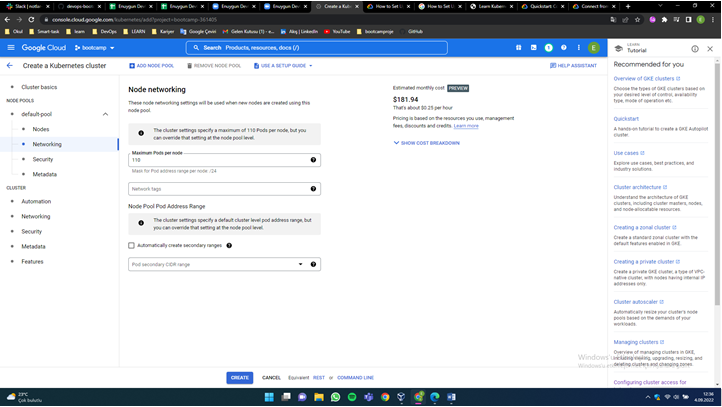This screenshot has height=407, width=722.
Task: Open the equivalent REST link
Action: coord(319,378)
